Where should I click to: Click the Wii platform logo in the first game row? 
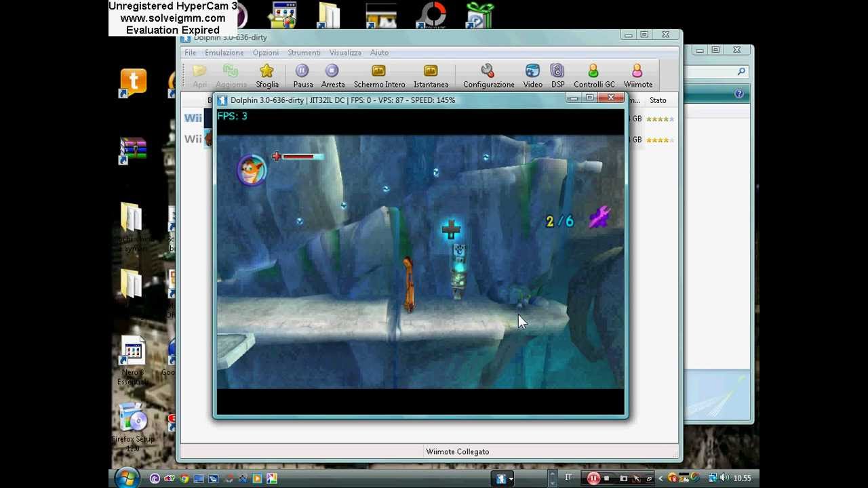[193, 119]
